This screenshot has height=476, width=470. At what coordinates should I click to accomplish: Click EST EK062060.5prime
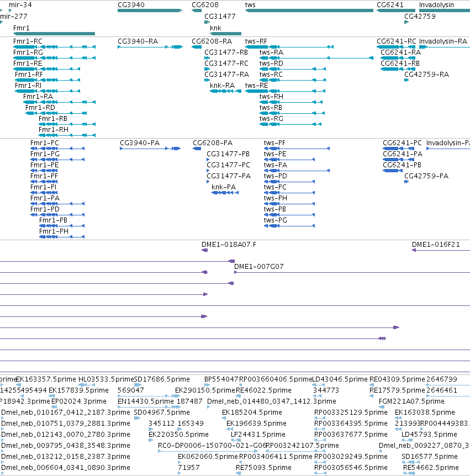click(208, 457)
